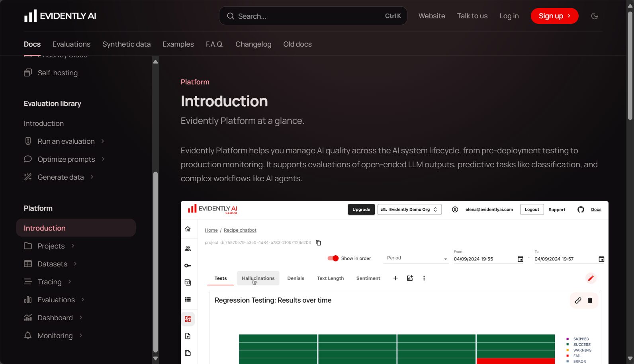Click the Tracing lines icon

(28, 282)
